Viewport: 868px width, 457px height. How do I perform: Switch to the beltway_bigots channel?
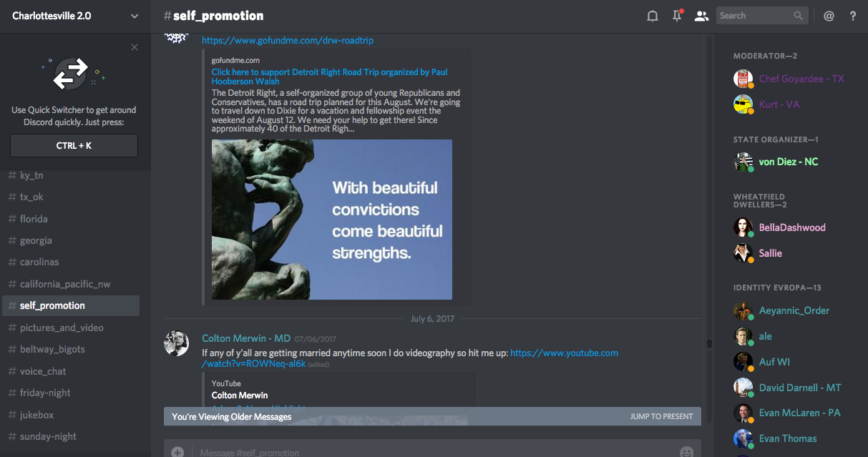[52, 349]
